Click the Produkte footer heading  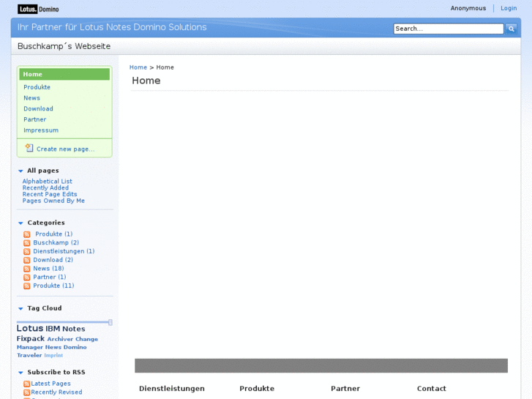coord(257,389)
